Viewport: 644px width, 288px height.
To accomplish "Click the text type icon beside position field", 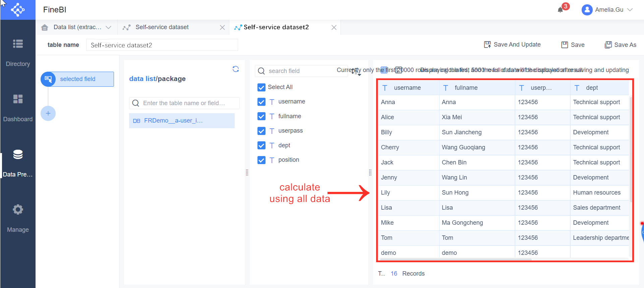I will (272, 160).
